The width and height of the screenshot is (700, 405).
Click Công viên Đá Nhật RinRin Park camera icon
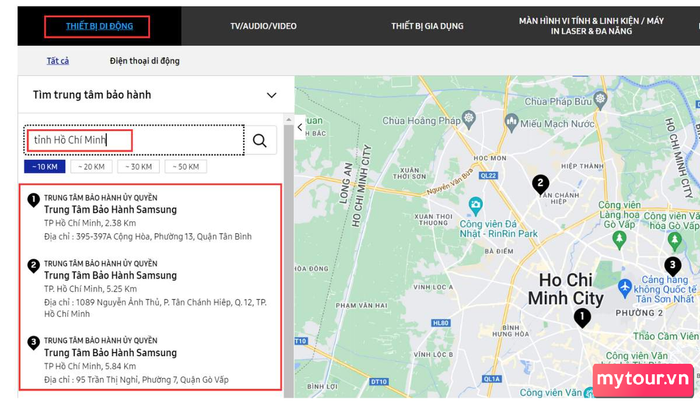click(x=475, y=206)
